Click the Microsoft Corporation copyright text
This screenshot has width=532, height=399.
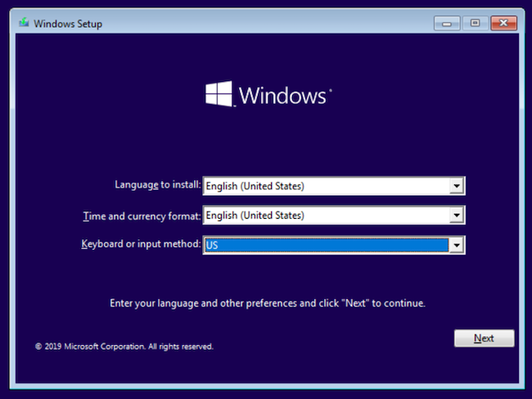tap(124, 347)
